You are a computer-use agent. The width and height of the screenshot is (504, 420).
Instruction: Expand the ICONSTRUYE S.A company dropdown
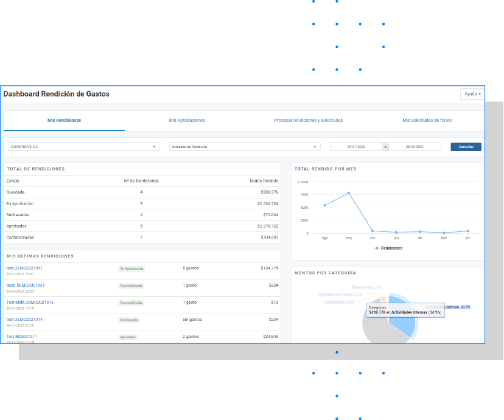[84, 147]
